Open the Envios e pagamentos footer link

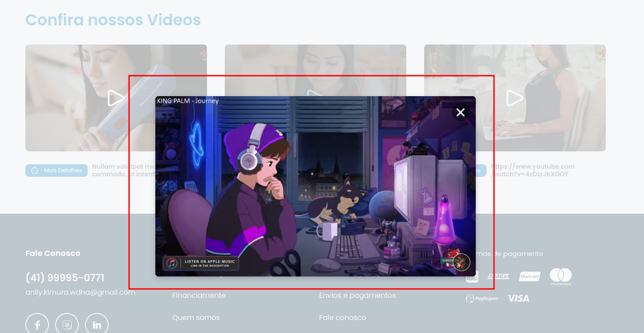357,296
